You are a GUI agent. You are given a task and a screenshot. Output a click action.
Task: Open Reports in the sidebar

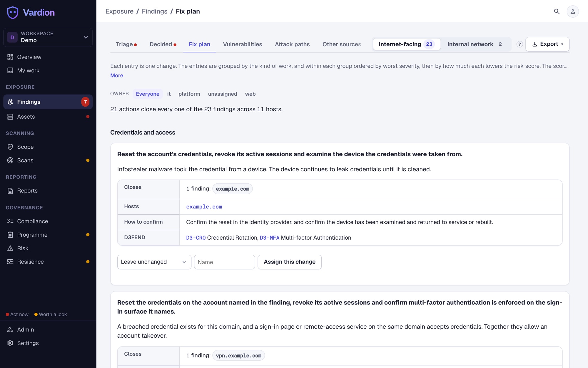pyautogui.click(x=48, y=190)
